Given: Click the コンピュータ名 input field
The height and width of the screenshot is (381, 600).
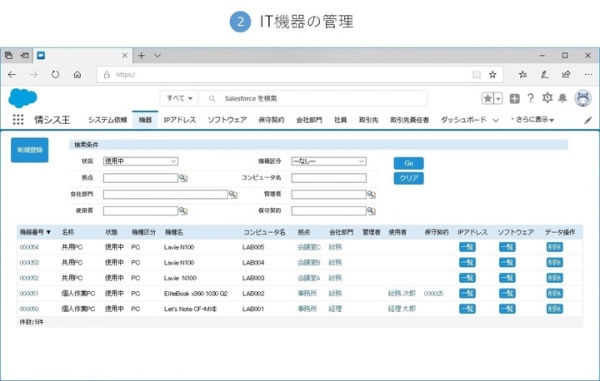Looking at the screenshot, I should (x=329, y=178).
